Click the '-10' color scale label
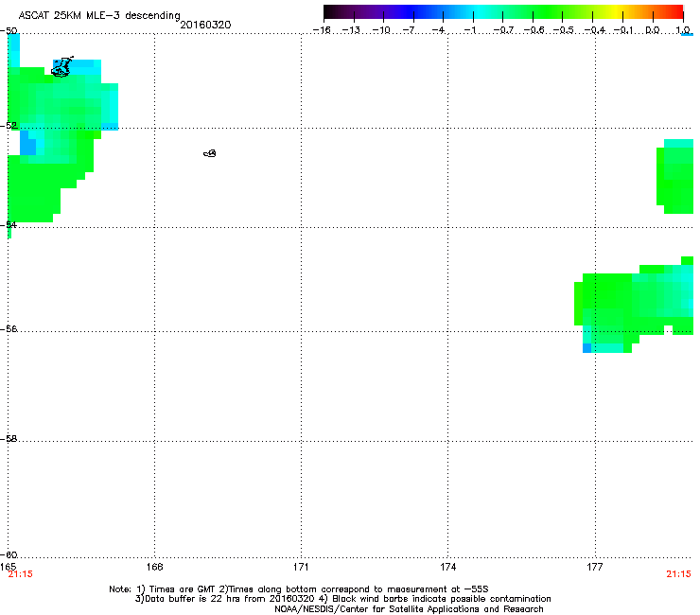Screen dimensions: 700x615 pyautogui.click(x=381, y=30)
